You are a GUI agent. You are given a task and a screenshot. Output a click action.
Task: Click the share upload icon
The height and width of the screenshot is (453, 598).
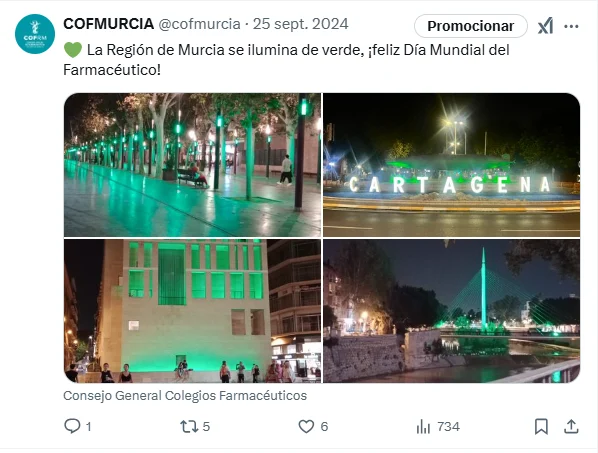[571, 426]
